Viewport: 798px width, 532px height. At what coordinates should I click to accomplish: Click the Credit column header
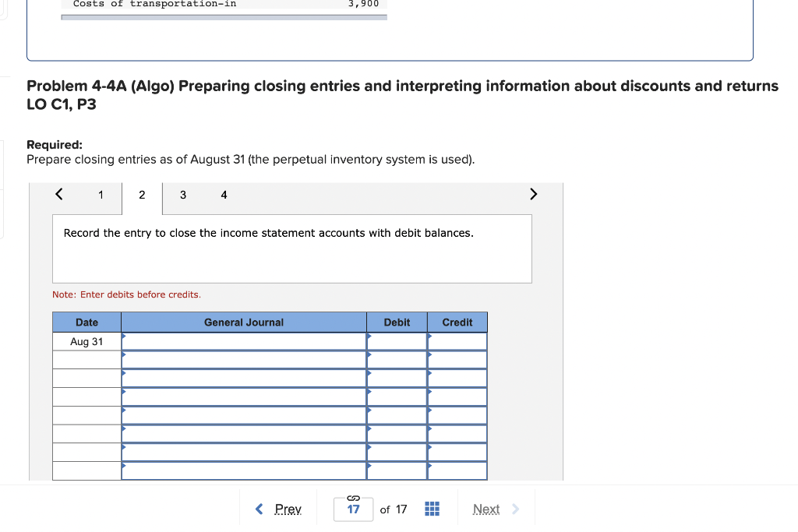point(457,322)
